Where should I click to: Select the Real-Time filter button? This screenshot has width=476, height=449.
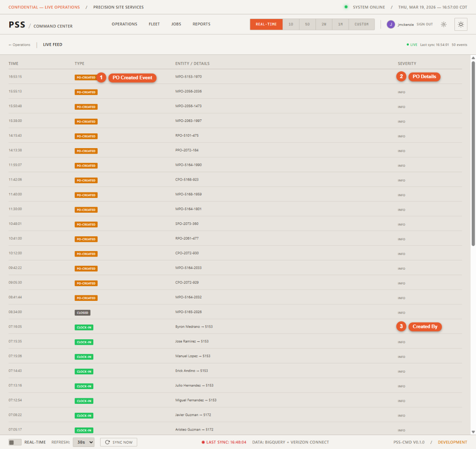(266, 24)
